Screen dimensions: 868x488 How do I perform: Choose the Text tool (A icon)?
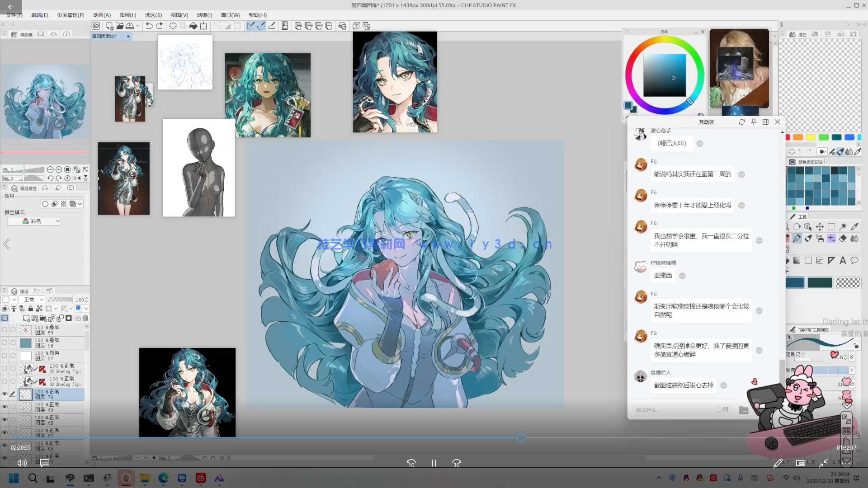point(843,260)
